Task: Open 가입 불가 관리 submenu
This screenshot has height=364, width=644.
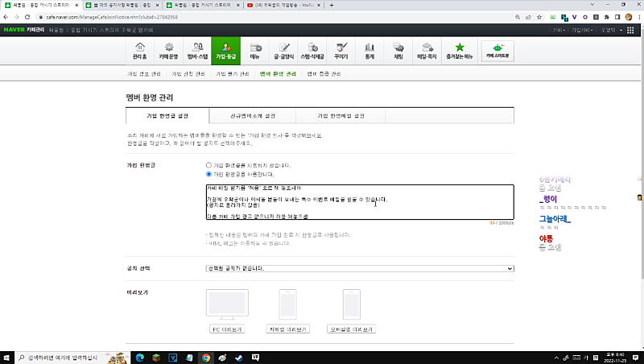Action: pyautogui.click(x=233, y=74)
